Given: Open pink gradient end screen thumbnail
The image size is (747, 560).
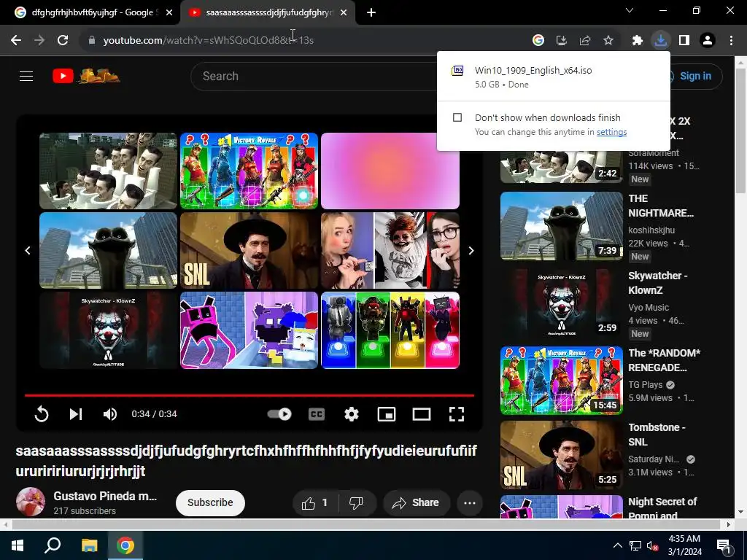Looking at the screenshot, I should [x=390, y=171].
